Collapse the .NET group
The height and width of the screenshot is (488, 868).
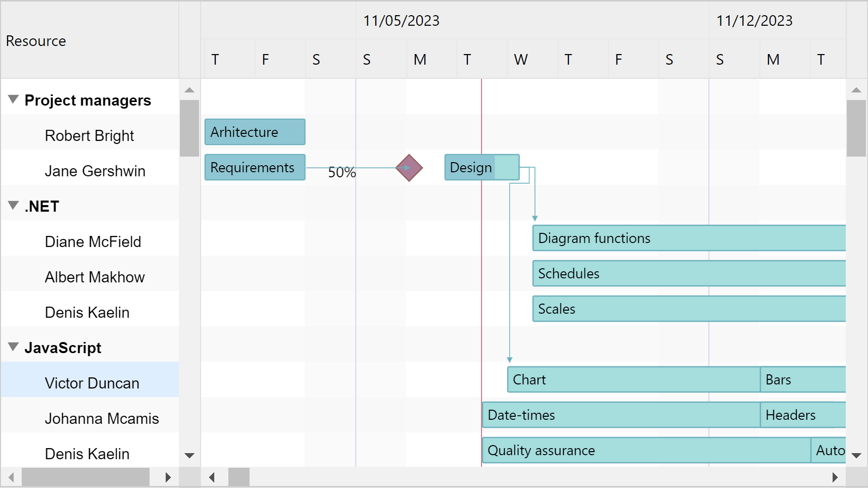13,205
